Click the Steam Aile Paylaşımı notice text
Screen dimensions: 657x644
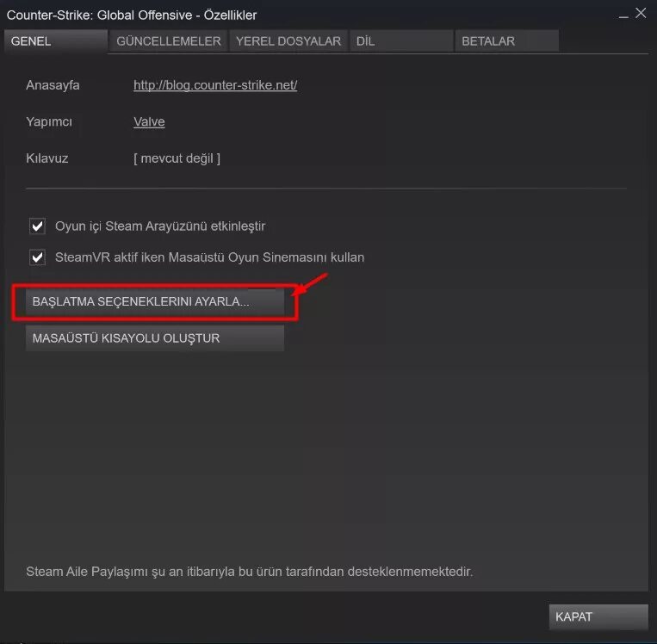[250, 572]
